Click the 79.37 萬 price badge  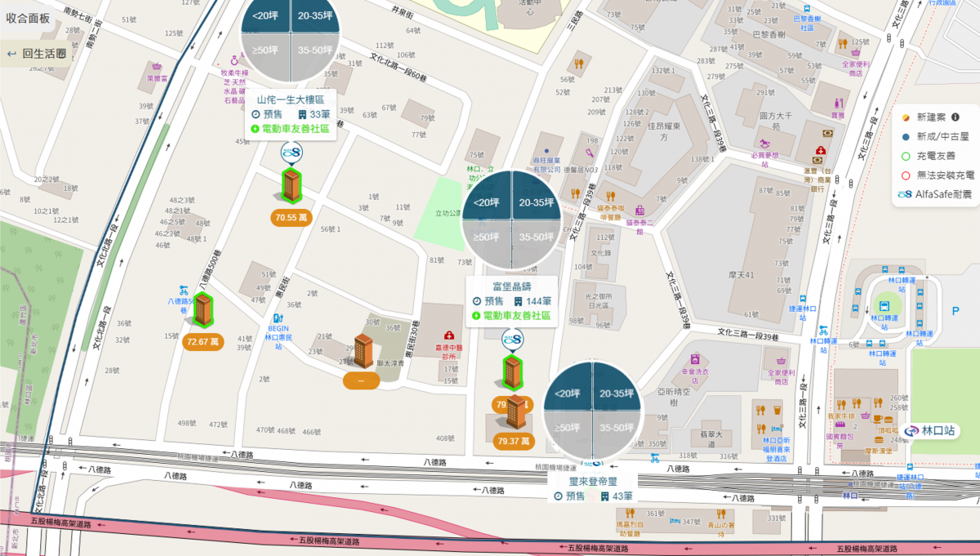click(x=514, y=442)
